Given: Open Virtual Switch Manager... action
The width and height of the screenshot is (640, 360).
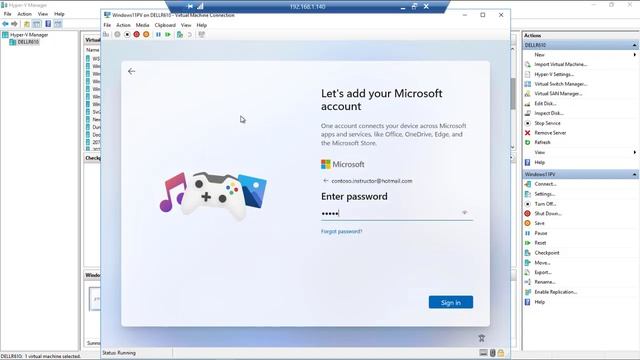Looking at the screenshot, I should pos(561,84).
